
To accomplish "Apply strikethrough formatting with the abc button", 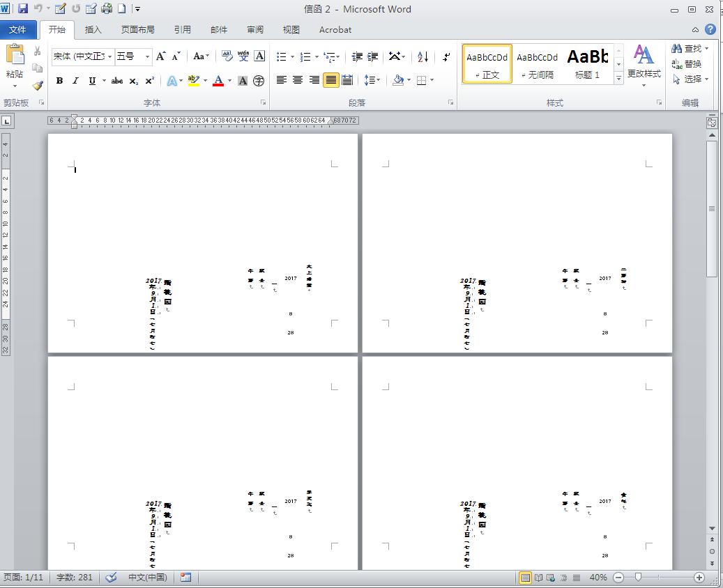I will [117, 81].
